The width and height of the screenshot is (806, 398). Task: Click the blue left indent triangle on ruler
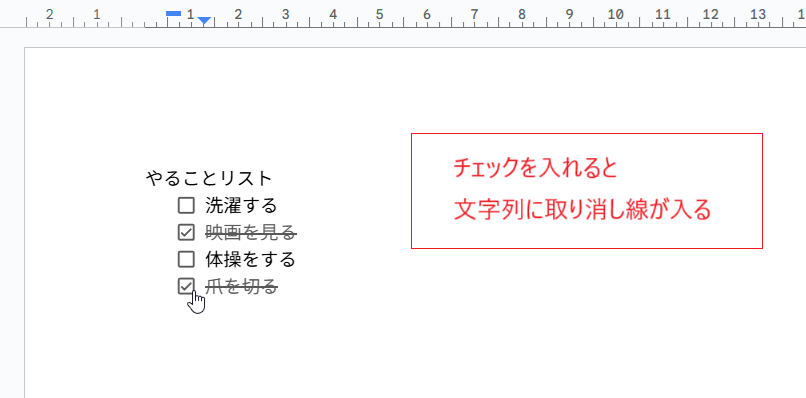coord(204,21)
